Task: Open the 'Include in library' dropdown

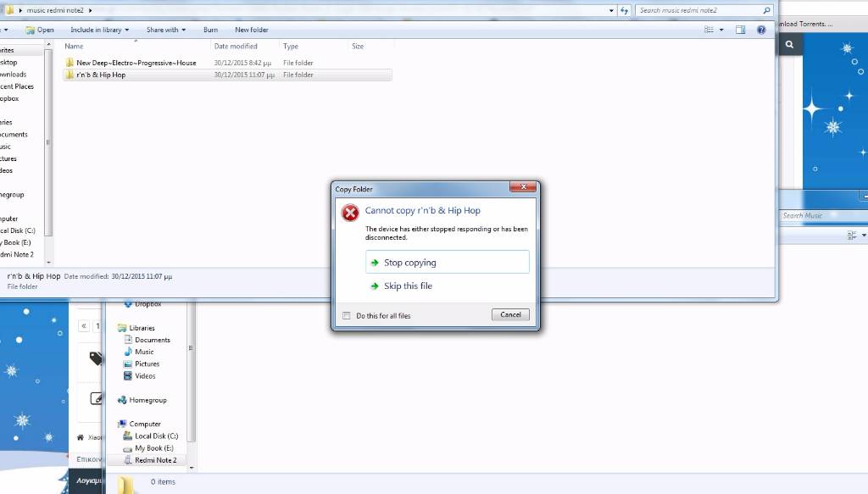Action: point(99,30)
